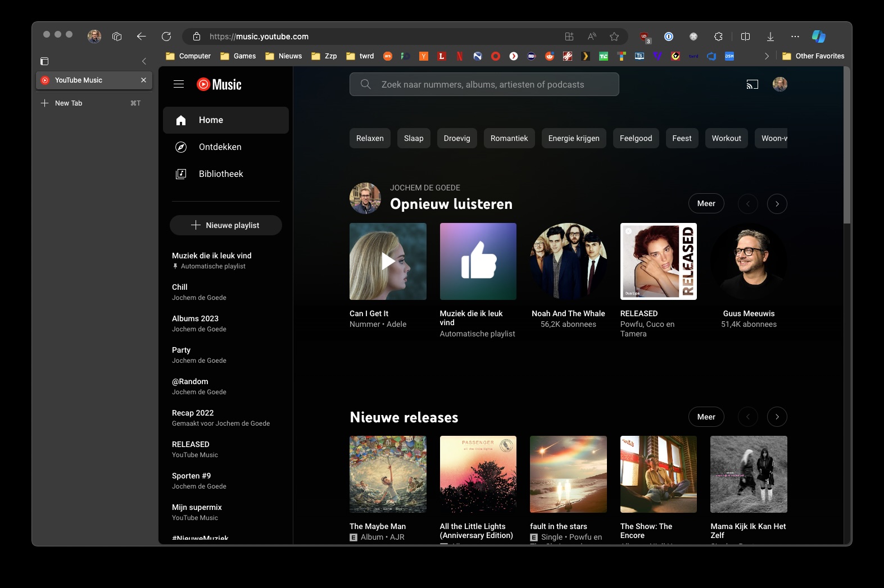This screenshot has height=588, width=884.
Task: Open Bibliotheek in the sidebar
Action: (226, 174)
